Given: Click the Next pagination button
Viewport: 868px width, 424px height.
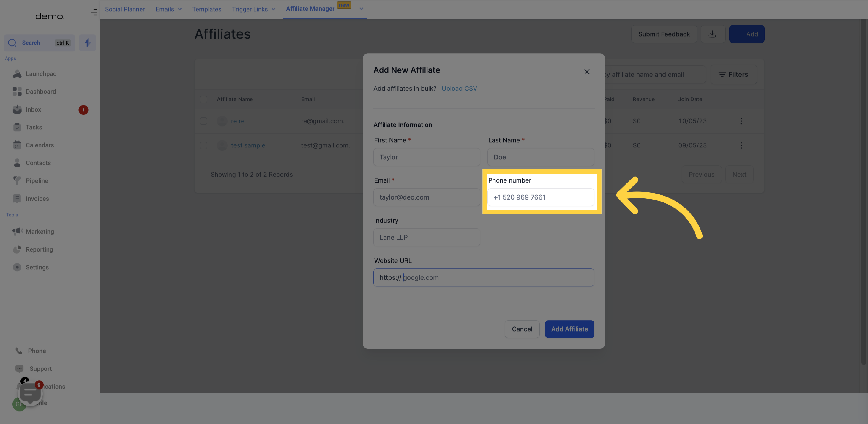Looking at the screenshot, I should (x=739, y=175).
